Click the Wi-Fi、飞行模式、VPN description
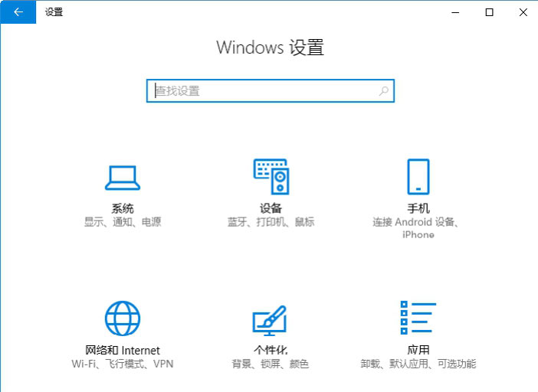 tap(123, 364)
